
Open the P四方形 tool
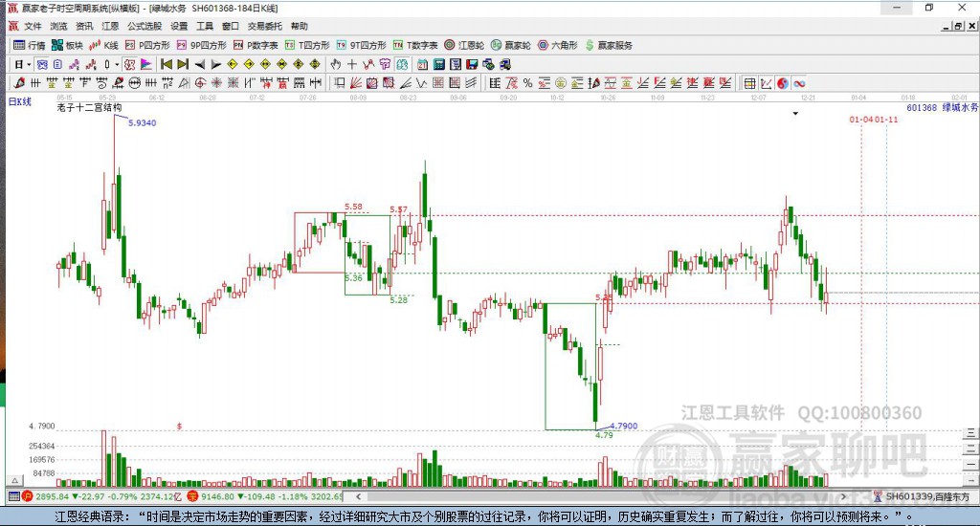[x=147, y=45]
